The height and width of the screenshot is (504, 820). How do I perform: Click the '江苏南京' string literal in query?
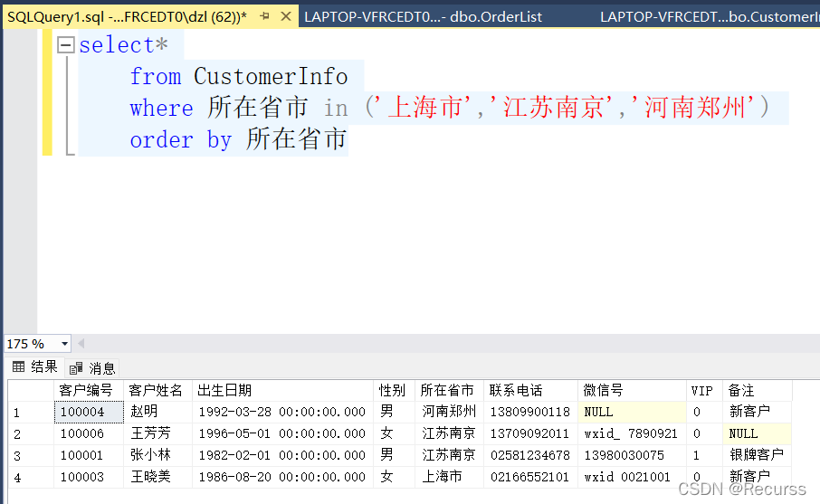[550, 107]
